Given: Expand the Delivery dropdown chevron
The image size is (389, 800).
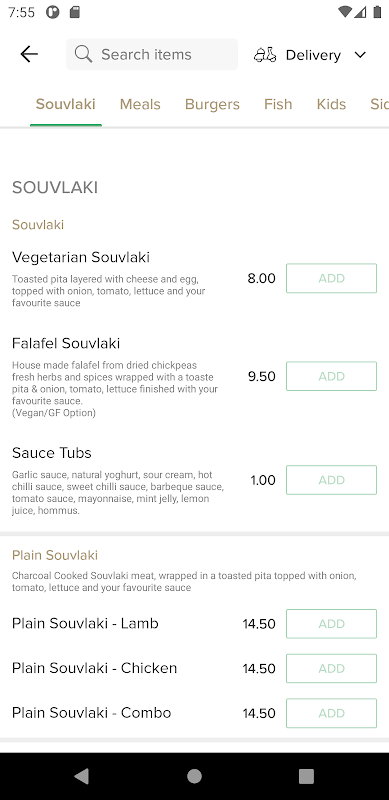Looking at the screenshot, I should click(x=360, y=55).
